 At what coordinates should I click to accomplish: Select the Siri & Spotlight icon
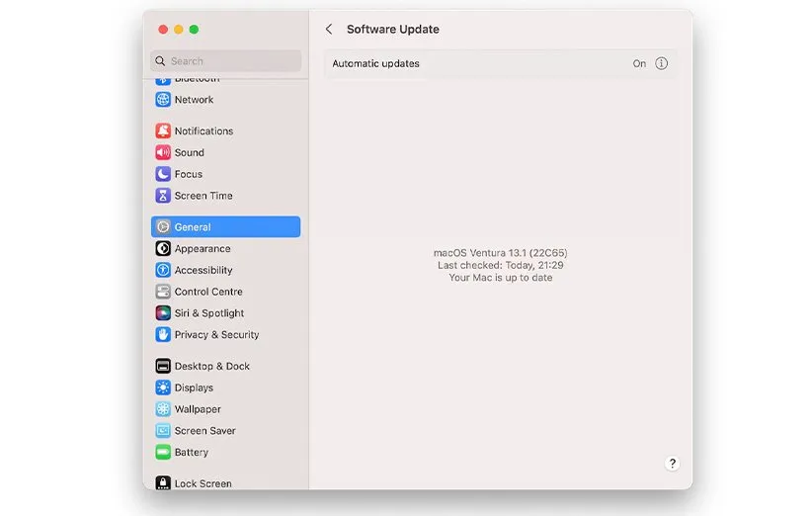point(163,313)
